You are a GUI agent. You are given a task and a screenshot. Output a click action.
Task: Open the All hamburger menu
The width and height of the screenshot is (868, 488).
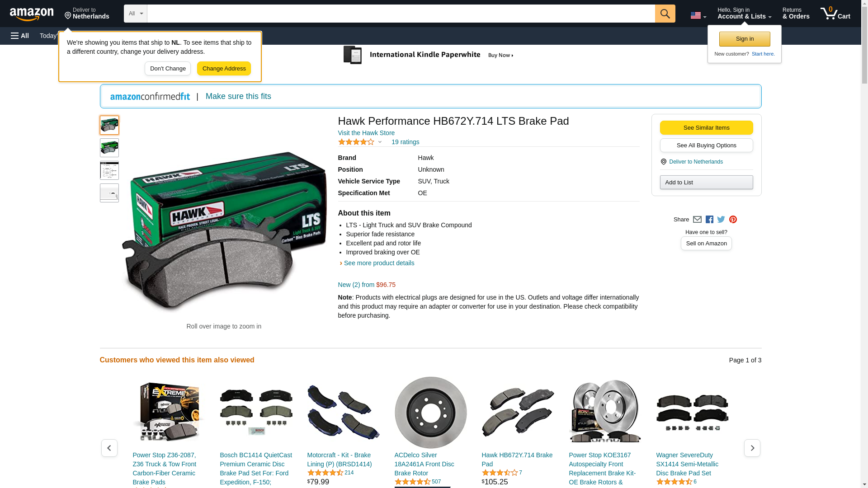(x=20, y=36)
